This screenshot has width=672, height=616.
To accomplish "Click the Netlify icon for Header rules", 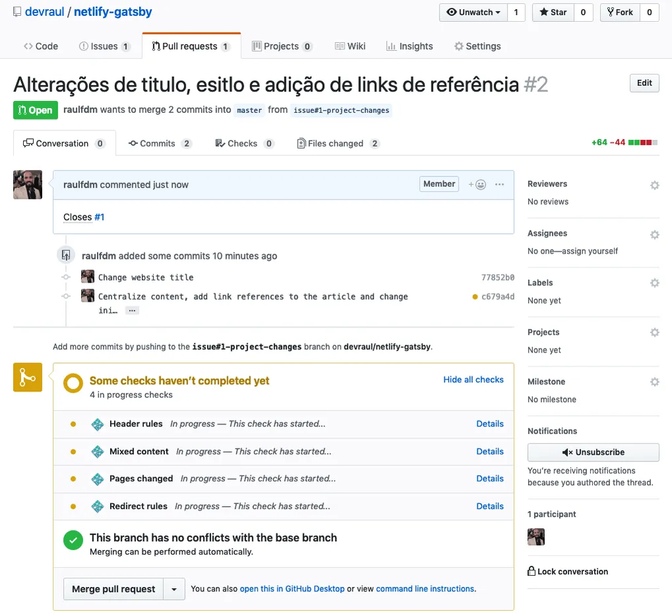I will click(x=98, y=425).
